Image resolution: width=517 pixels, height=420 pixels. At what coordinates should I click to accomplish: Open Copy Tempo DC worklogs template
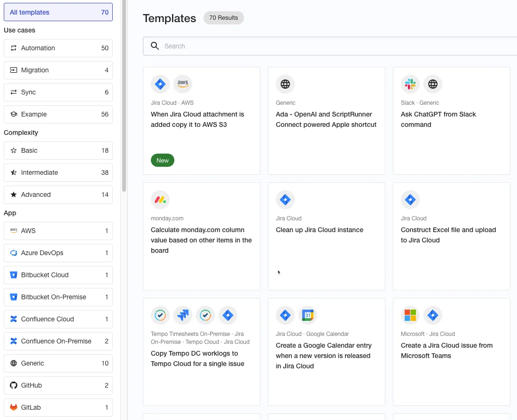tap(202, 352)
